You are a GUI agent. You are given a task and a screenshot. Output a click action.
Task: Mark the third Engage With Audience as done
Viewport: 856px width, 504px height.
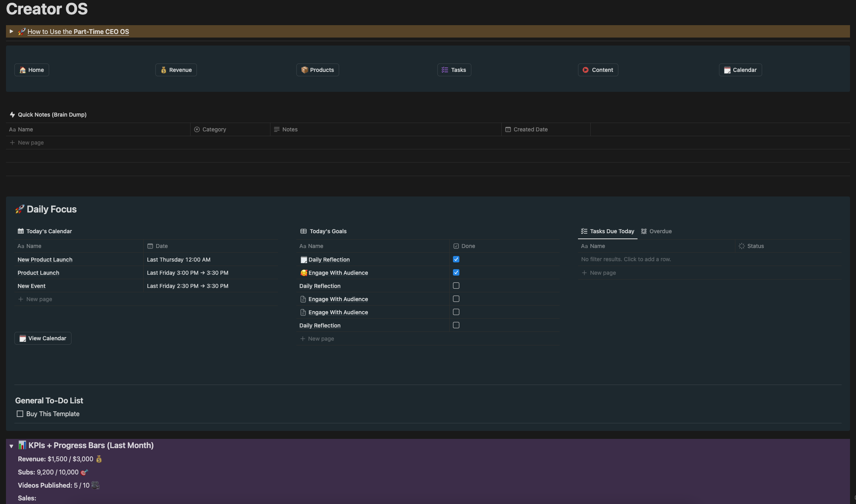click(456, 312)
